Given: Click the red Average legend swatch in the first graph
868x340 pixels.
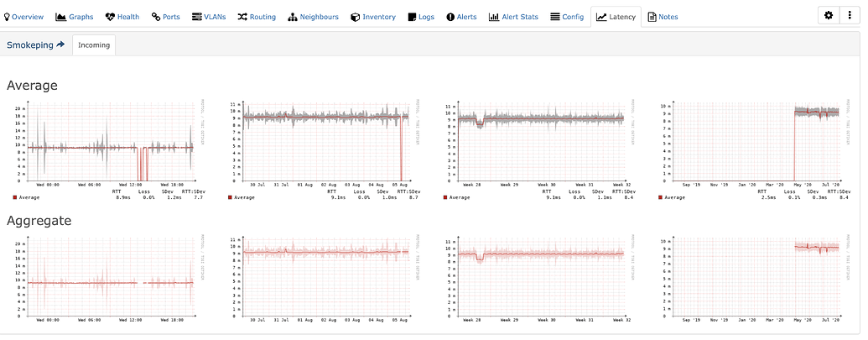Looking at the screenshot, I should (x=16, y=197).
